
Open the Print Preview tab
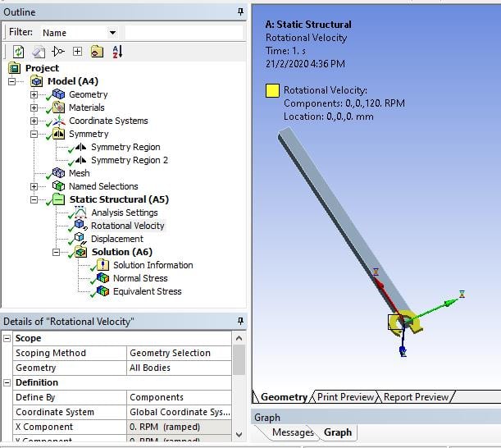coord(345,397)
